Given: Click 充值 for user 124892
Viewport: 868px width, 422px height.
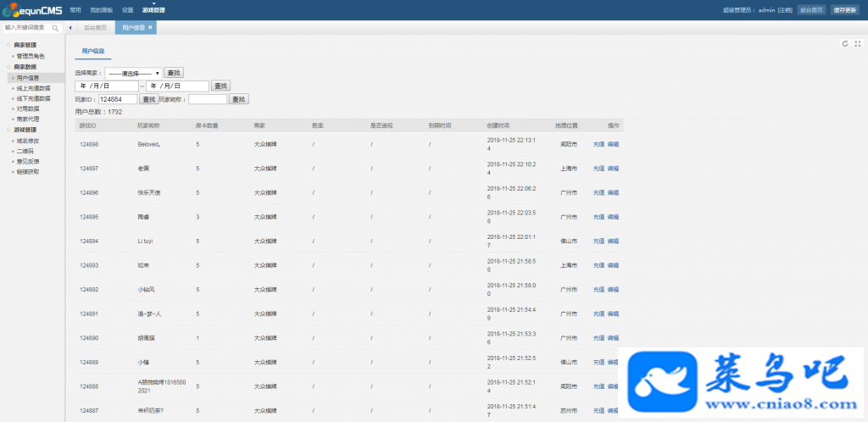Looking at the screenshot, I should [x=598, y=289].
